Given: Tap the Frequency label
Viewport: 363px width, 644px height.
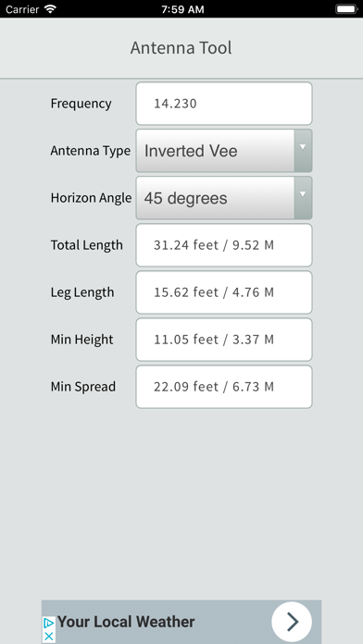Looking at the screenshot, I should pyautogui.click(x=81, y=104).
